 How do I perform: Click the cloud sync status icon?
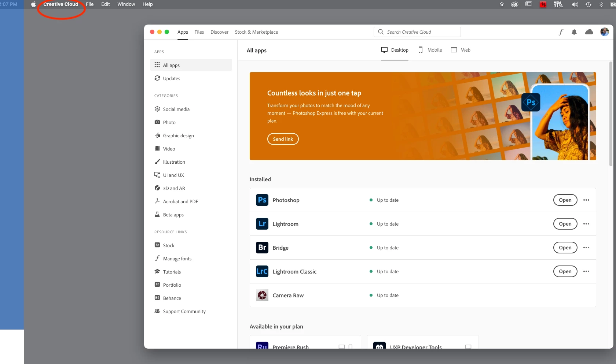tap(589, 32)
